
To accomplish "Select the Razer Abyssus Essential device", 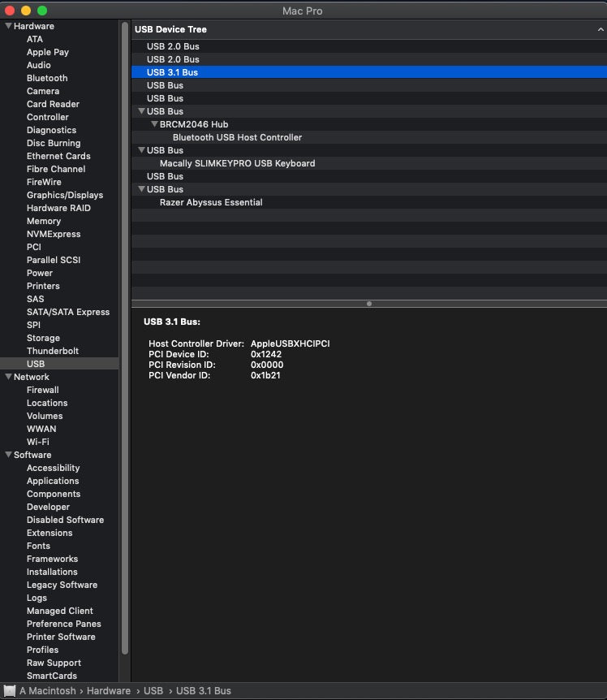I will click(x=211, y=202).
